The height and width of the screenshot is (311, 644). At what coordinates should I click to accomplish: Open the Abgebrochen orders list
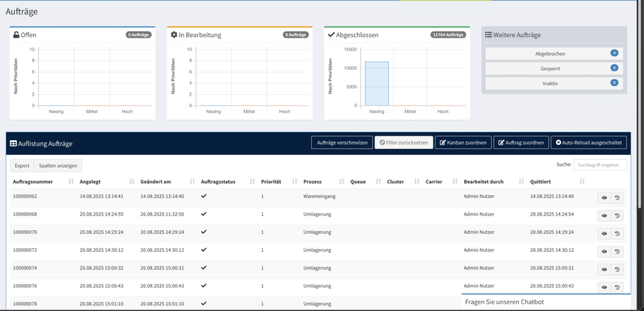(553, 53)
